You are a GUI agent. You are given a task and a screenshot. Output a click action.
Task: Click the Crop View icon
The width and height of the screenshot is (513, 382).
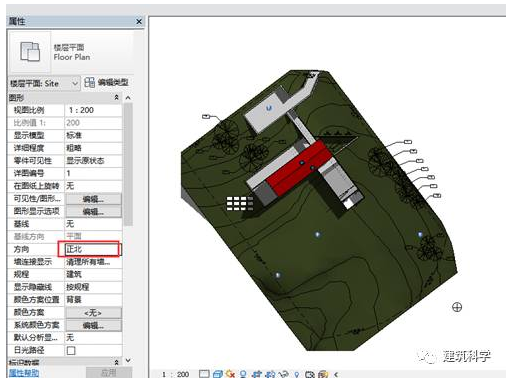(x=257, y=374)
